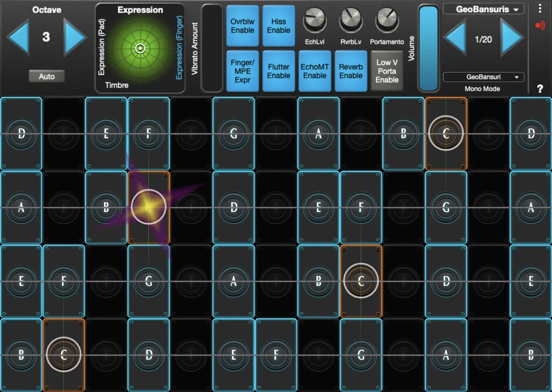Image resolution: width=552 pixels, height=392 pixels.
Task: Enable Low V Porta
Action: [x=387, y=71]
